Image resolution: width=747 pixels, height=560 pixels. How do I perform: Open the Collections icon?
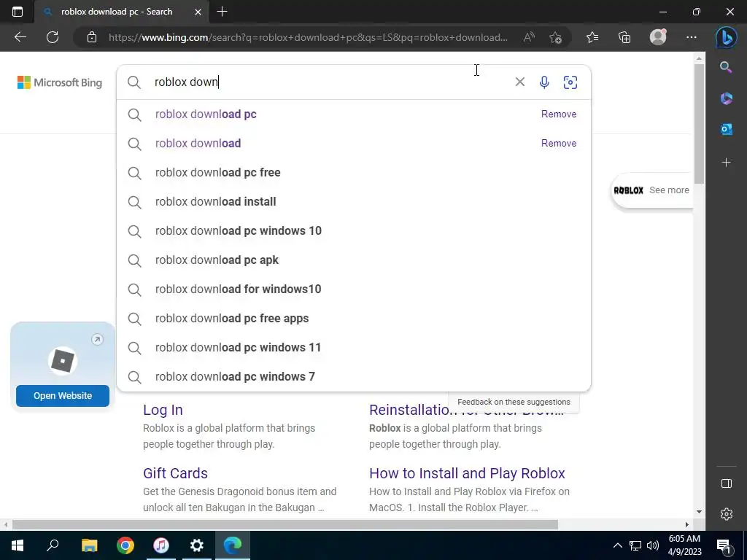pyautogui.click(x=624, y=37)
